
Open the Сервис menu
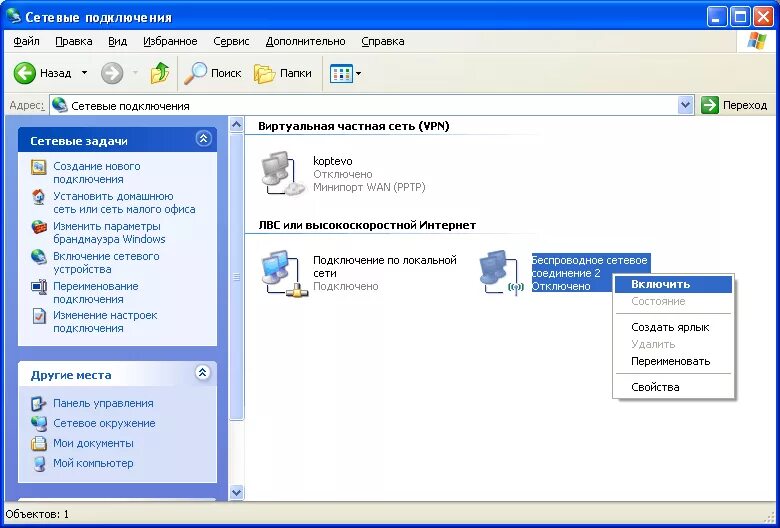(231, 41)
